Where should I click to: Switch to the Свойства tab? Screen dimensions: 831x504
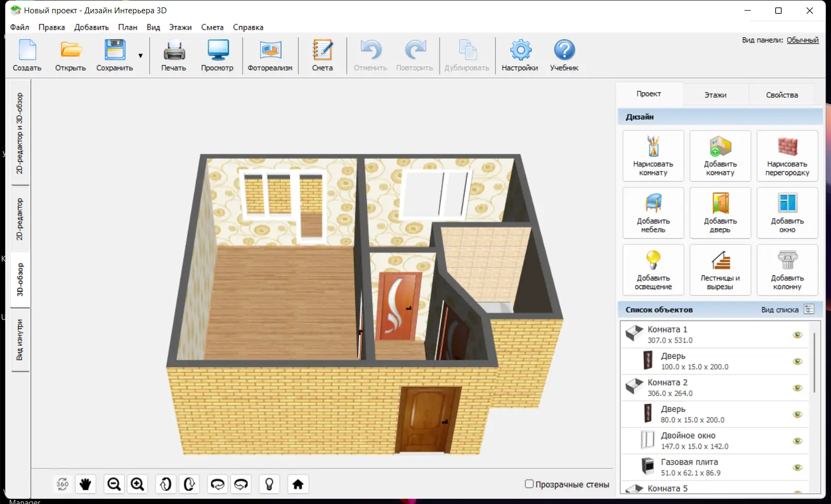pyautogui.click(x=782, y=95)
